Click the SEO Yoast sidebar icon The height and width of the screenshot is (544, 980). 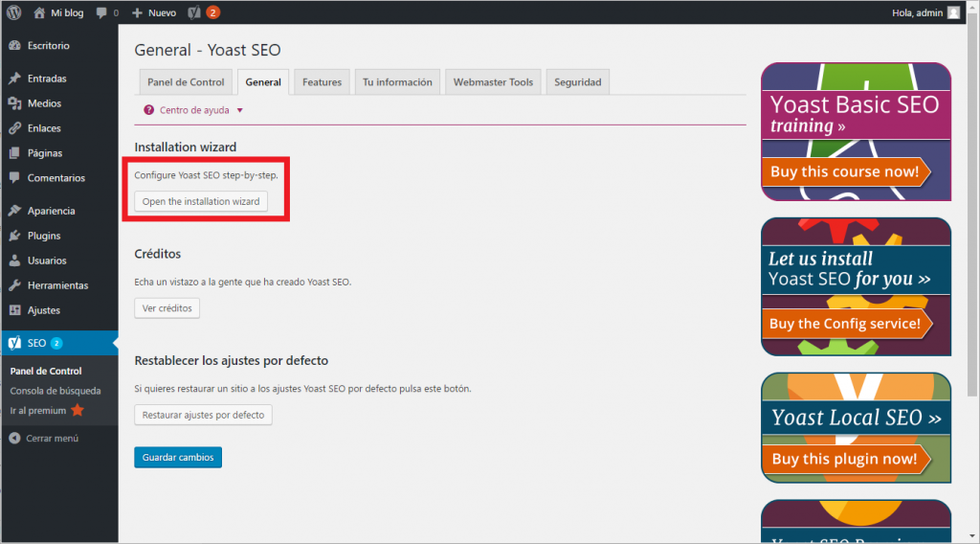tap(14, 343)
